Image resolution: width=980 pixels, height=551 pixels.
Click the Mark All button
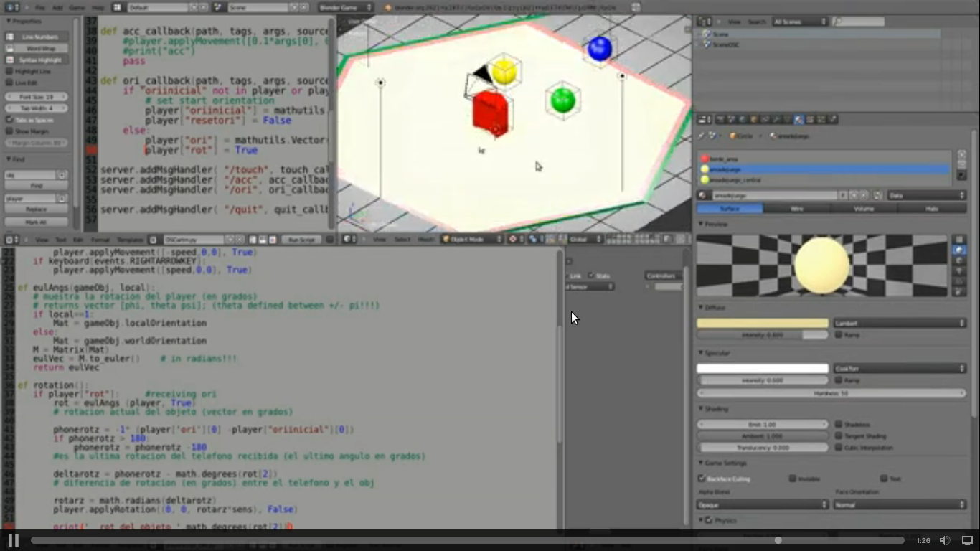(37, 222)
